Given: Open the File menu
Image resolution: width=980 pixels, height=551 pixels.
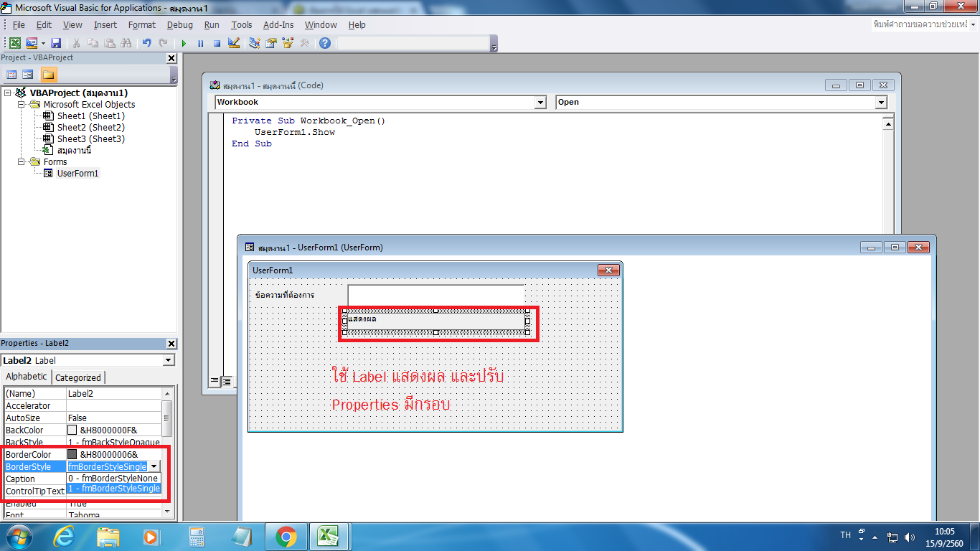Looking at the screenshot, I should [19, 24].
